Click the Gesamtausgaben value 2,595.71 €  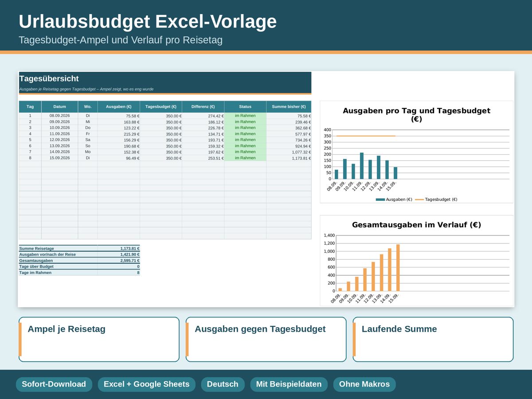130,261
